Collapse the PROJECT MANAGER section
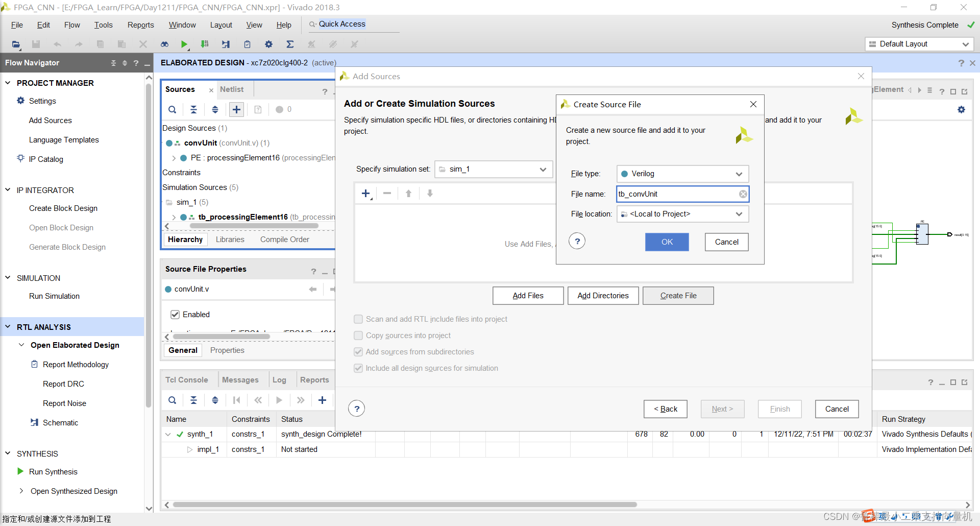 coord(8,83)
